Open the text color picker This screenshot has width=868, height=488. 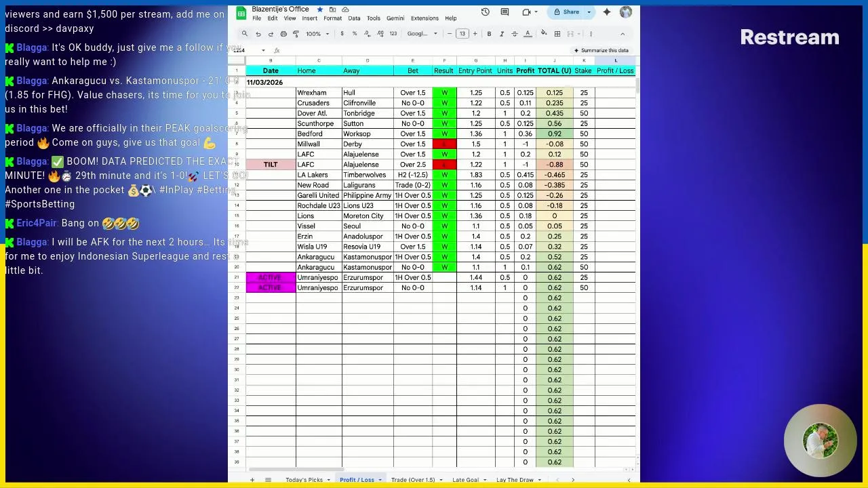coord(527,34)
